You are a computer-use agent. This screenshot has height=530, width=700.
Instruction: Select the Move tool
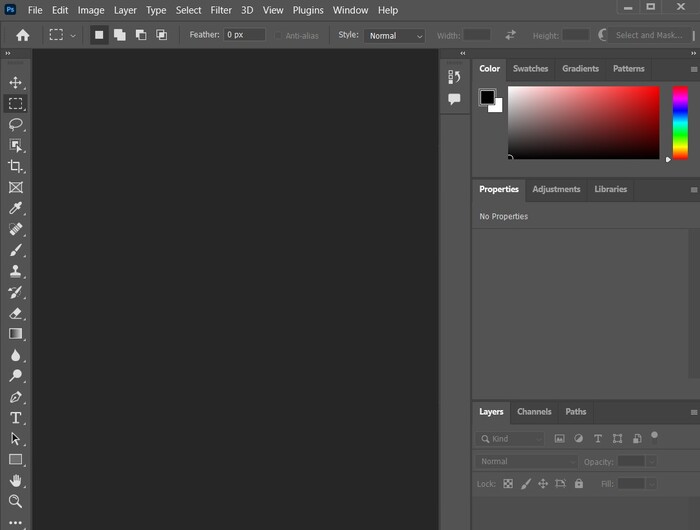coord(15,82)
